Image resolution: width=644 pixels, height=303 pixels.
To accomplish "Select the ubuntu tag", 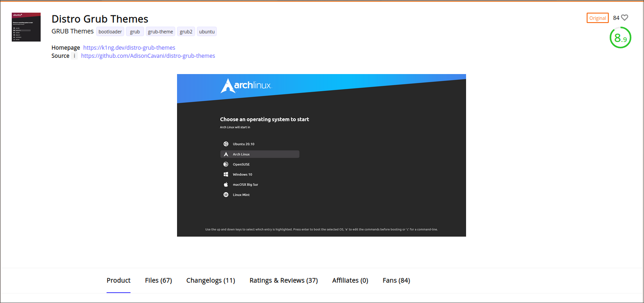I will point(207,32).
